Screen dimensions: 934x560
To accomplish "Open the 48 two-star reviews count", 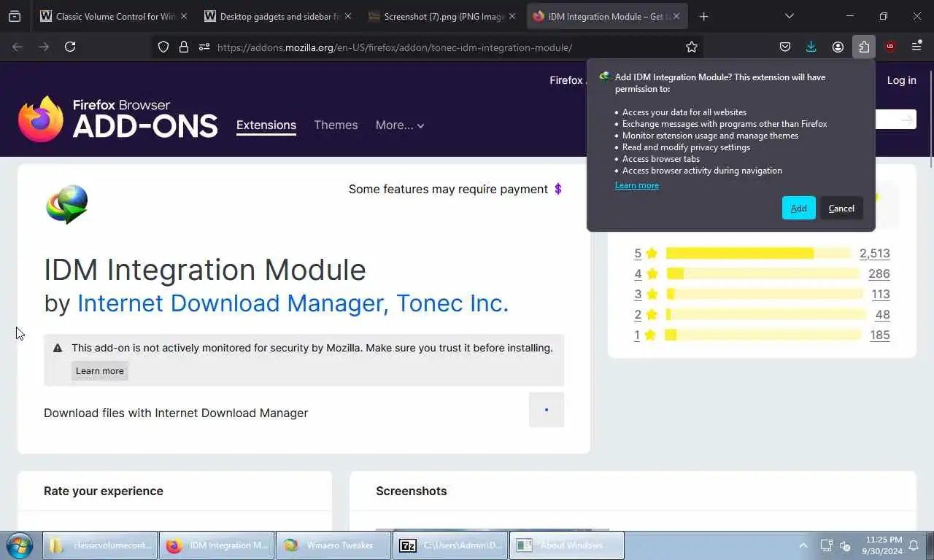I will [x=882, y=314].
